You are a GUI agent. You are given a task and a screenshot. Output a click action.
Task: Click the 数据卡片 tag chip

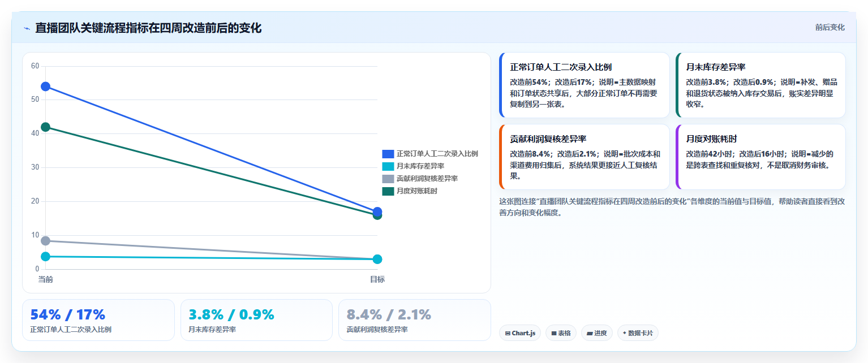[x=638, y=333]
